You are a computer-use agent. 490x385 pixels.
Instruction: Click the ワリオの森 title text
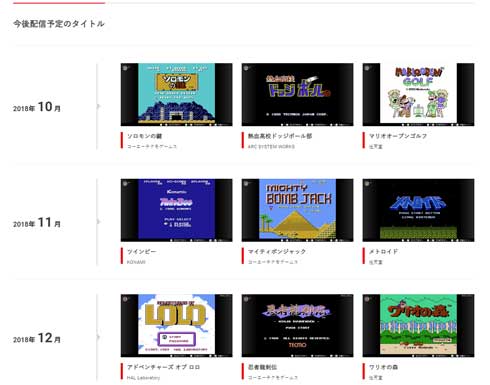(x=383, y=367)
